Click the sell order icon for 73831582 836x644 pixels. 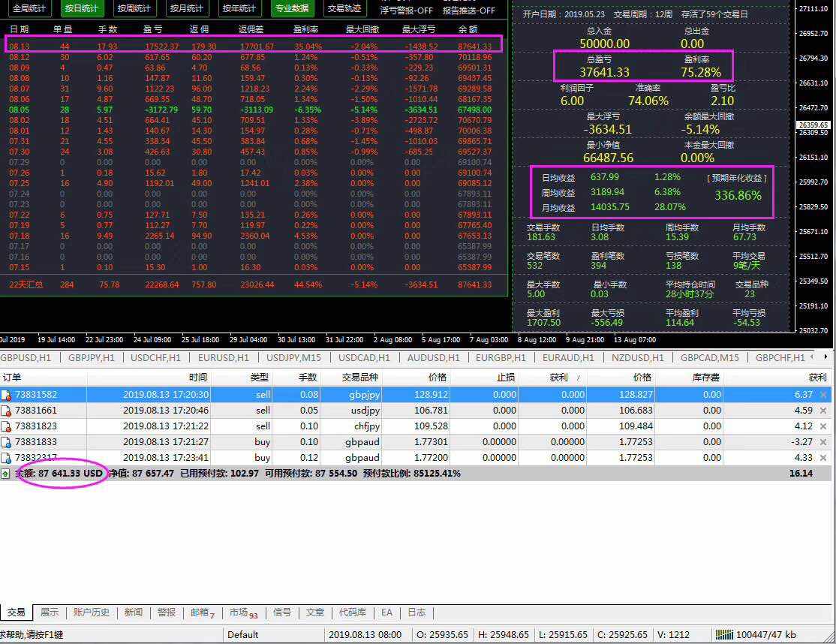(6, 395)
